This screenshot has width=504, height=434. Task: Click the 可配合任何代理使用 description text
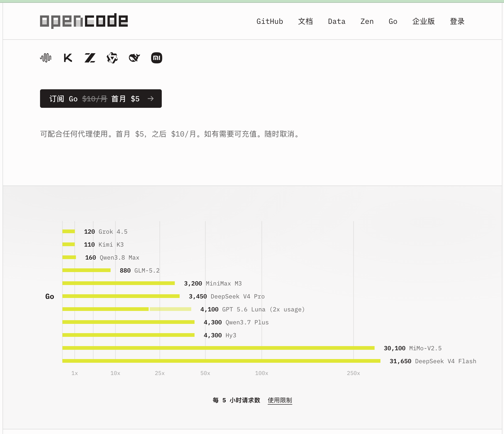171,134
